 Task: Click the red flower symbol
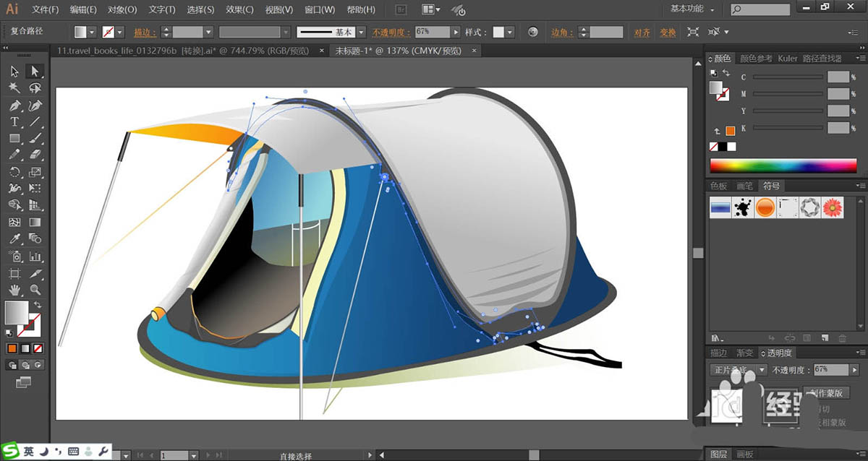coord(833,208)
